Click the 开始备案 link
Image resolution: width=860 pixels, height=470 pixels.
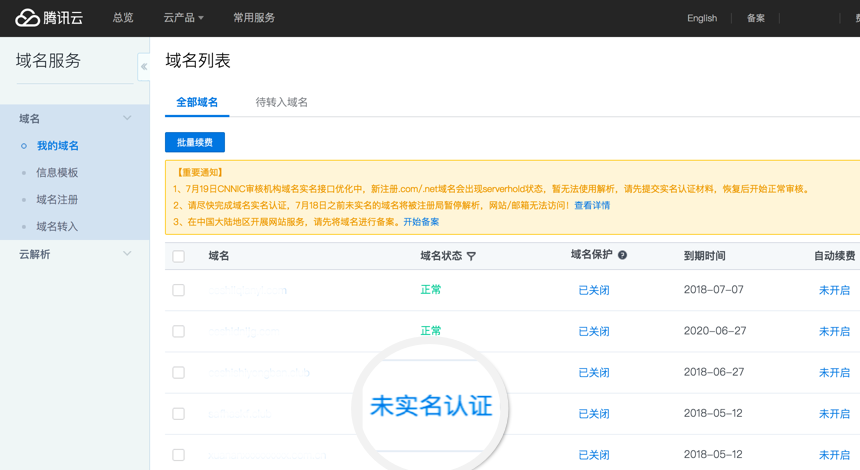[x=421, y=222]
